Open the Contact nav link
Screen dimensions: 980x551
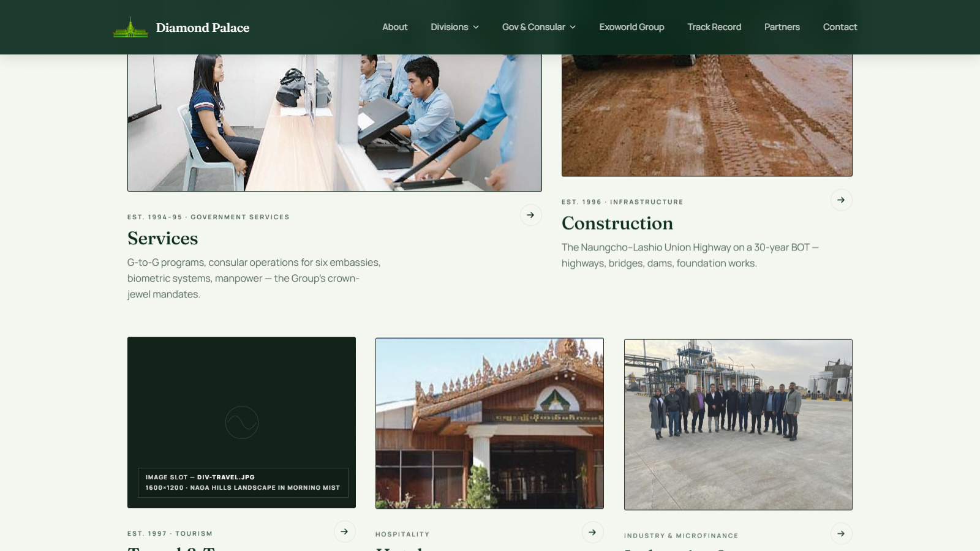tap(840, 27)
